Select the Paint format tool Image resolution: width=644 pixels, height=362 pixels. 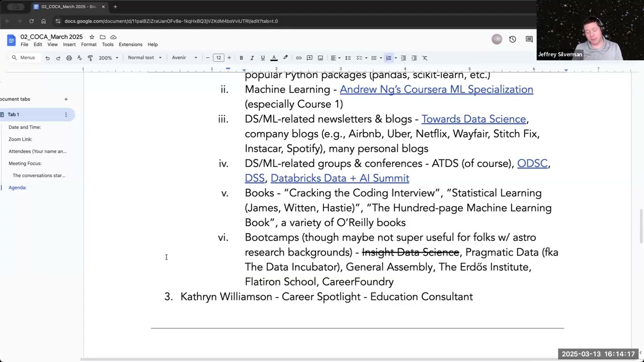pos(90,58)
